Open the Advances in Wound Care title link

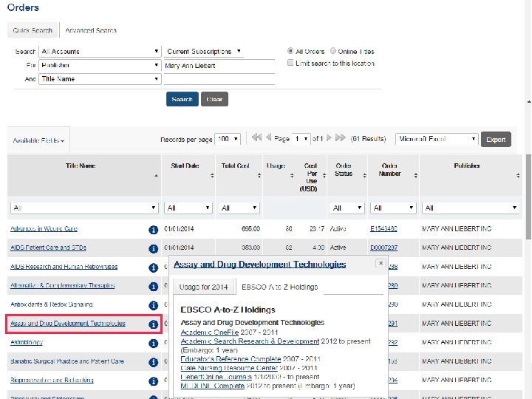click(x=44, y=228)
